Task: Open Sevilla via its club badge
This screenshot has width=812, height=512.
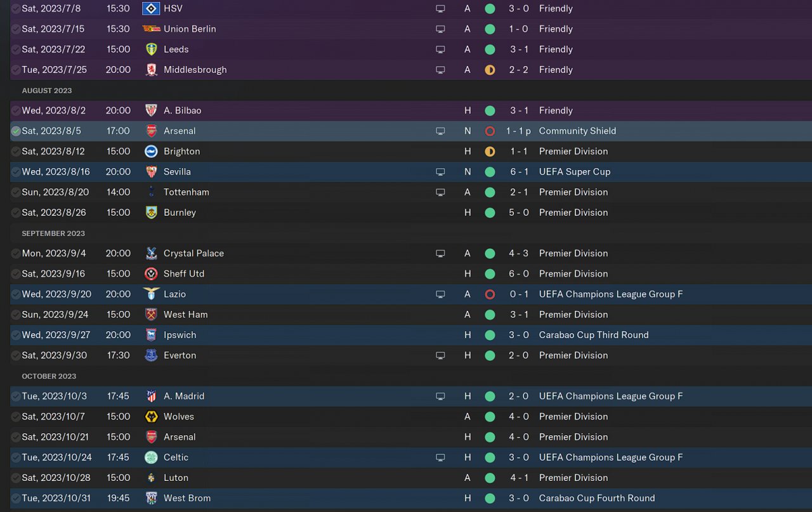Action: [x=151, y=172]
